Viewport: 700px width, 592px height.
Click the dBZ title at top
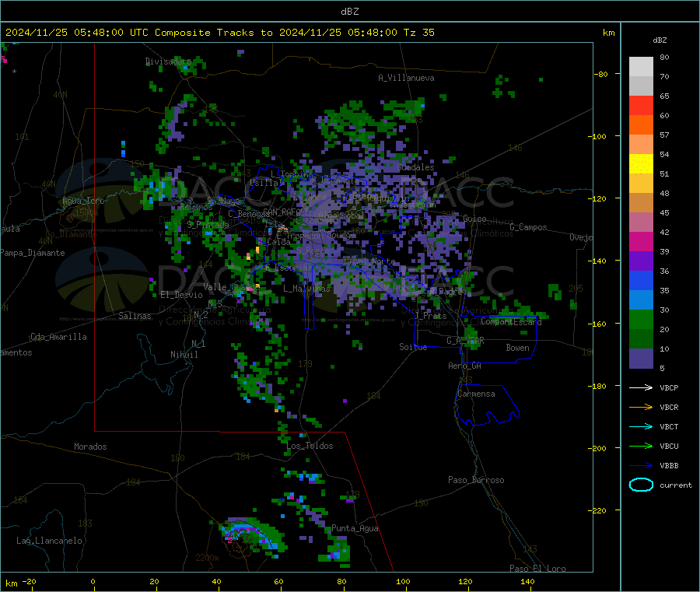point(349,12)
